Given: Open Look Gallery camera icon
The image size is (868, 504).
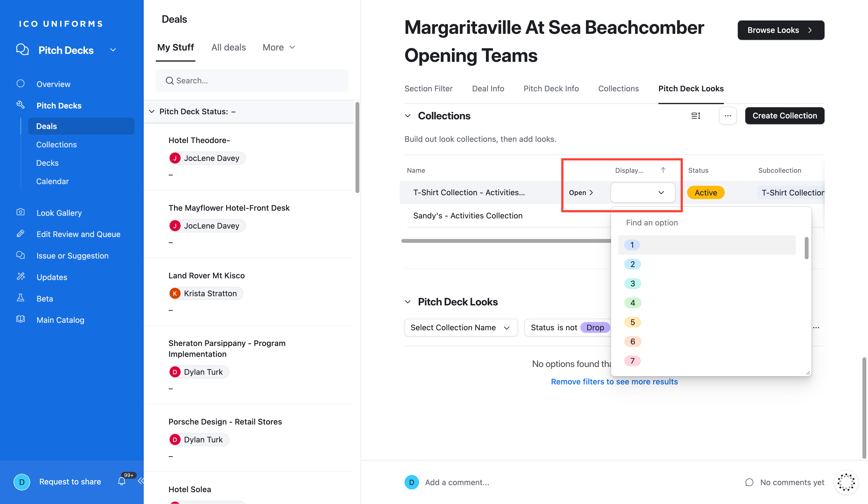Looking at the screenshot, I should (21, 212).
